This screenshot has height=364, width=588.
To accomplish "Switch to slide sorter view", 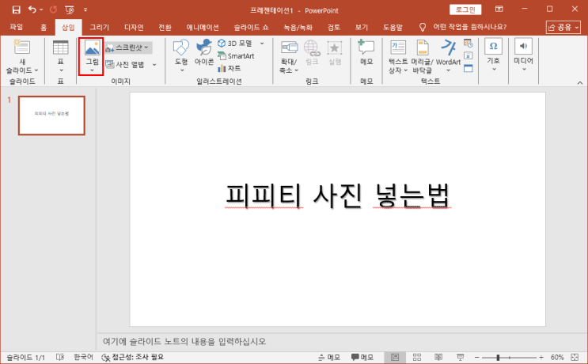I will pos(415,358).
